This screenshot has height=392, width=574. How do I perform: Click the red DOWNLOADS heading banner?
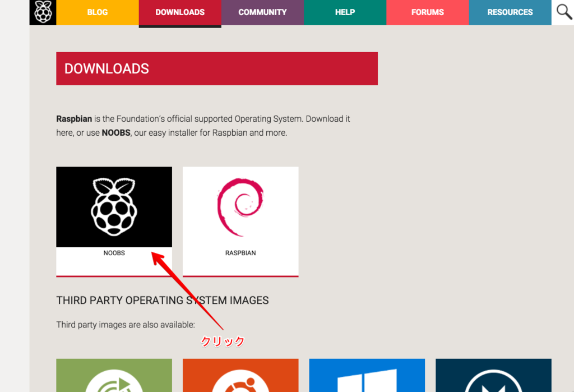click(x=217, y=69)
